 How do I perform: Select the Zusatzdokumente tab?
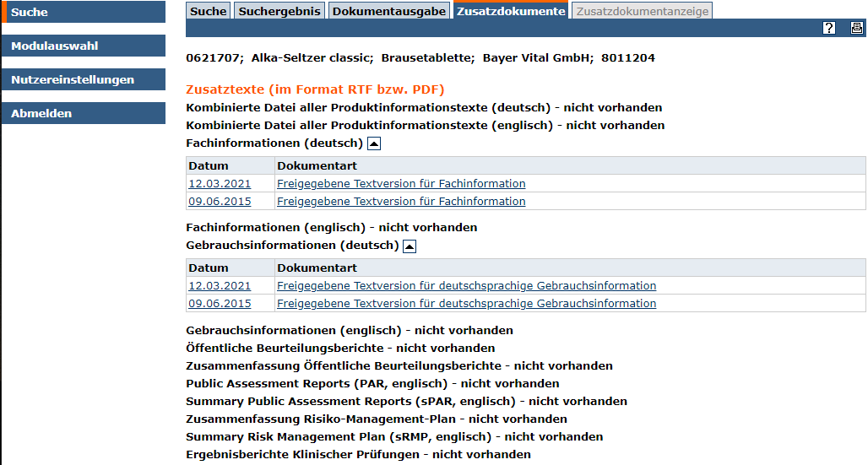point(510,11)
